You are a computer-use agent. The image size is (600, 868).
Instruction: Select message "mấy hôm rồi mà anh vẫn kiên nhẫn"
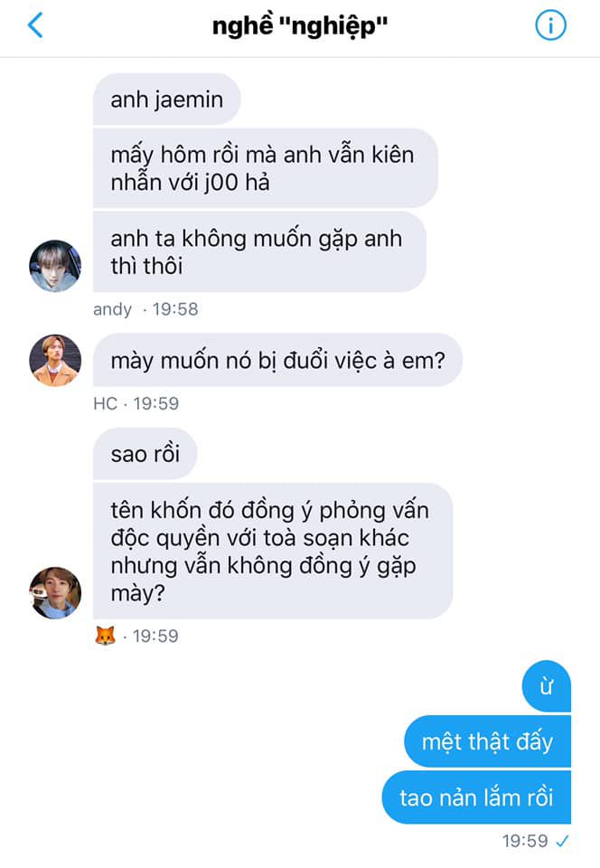266,168
